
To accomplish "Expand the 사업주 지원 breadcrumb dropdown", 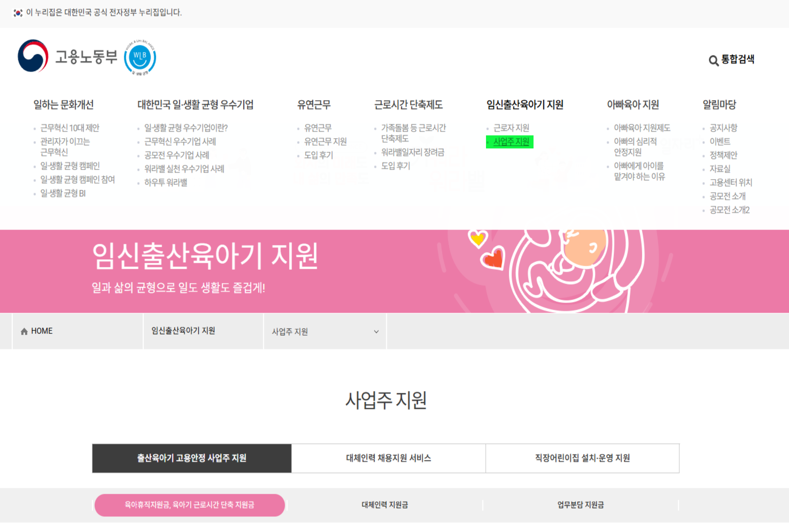I will (324, 332).
